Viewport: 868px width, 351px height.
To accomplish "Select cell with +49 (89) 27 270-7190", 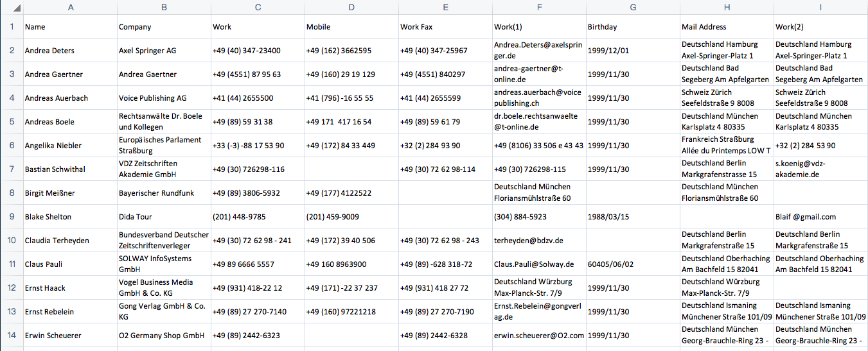I will pyautogui.click(x=445, y=312).
